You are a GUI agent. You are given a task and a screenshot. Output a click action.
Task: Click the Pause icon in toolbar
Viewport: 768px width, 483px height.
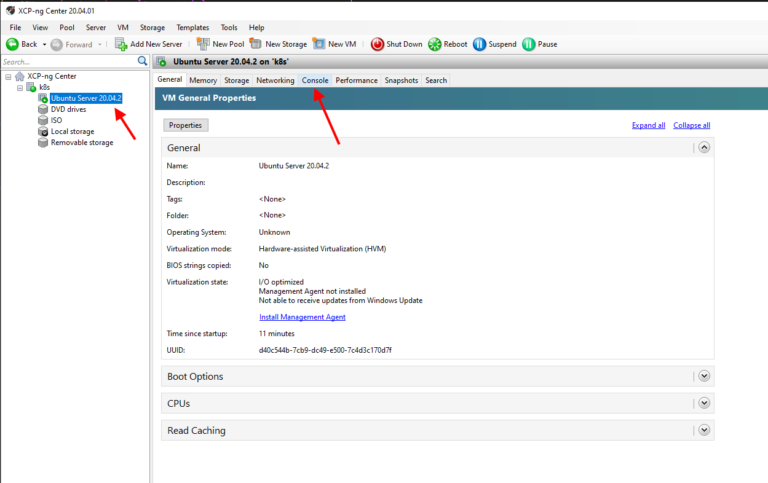(527, 44)
